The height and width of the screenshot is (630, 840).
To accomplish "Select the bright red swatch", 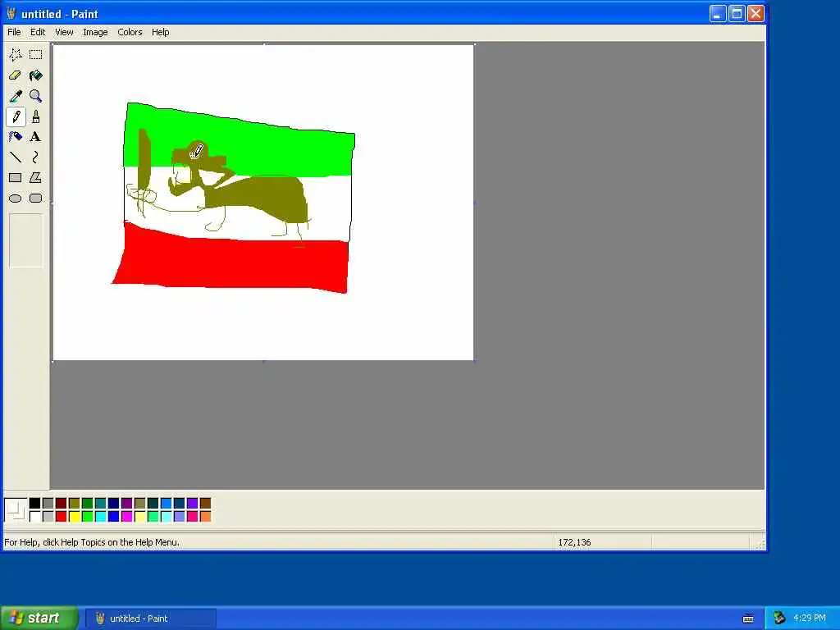I will (x=61, y=517).
